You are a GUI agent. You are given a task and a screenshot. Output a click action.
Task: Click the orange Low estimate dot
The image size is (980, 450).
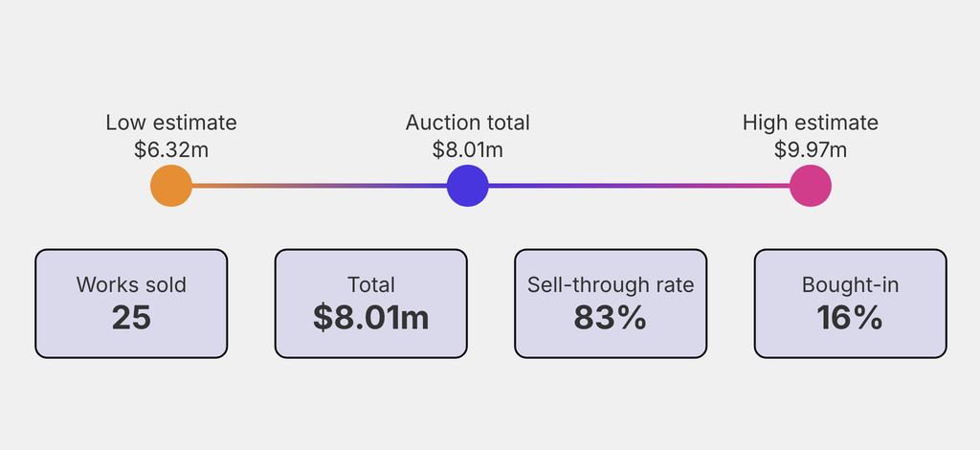point(171,186)
